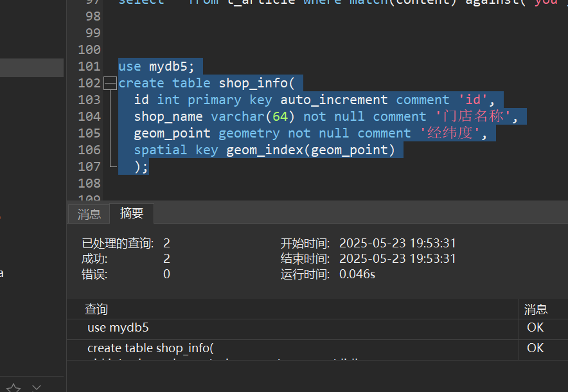Select the 'use mydb5' query row
This screenshot has width=568, height=392.
coord(293,328)
